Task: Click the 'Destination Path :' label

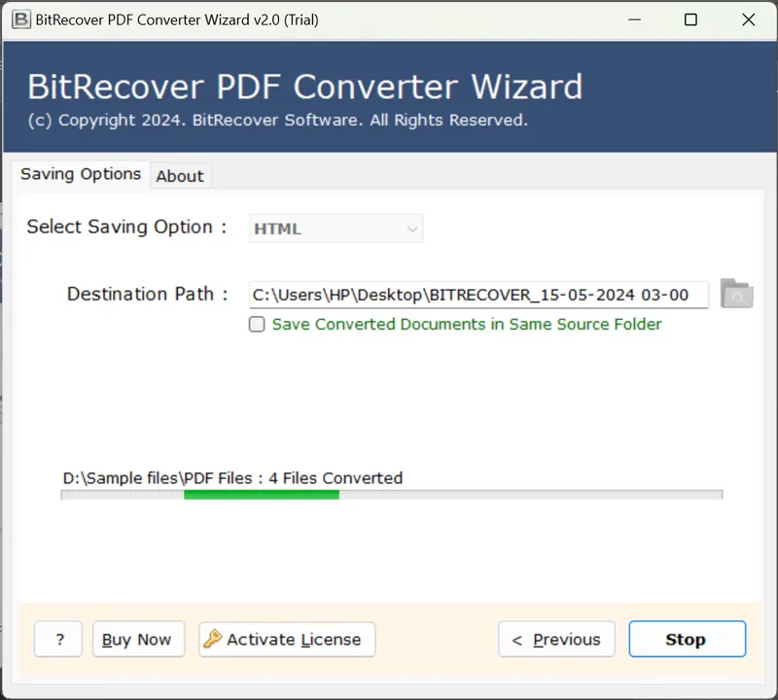Action: 148,295
